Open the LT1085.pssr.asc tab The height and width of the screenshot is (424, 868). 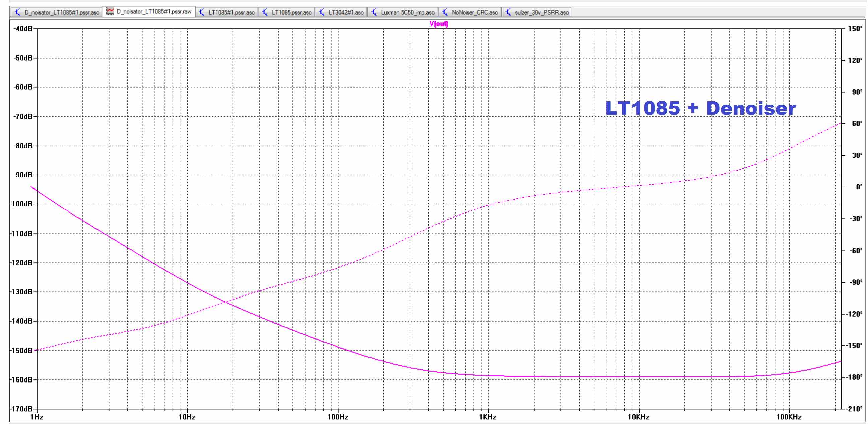(287, 12)
